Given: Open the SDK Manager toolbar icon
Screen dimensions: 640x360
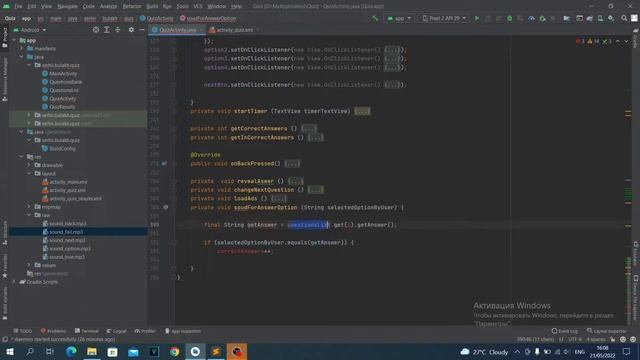Looking at the screenshot, I should click(x=611, y=18).
